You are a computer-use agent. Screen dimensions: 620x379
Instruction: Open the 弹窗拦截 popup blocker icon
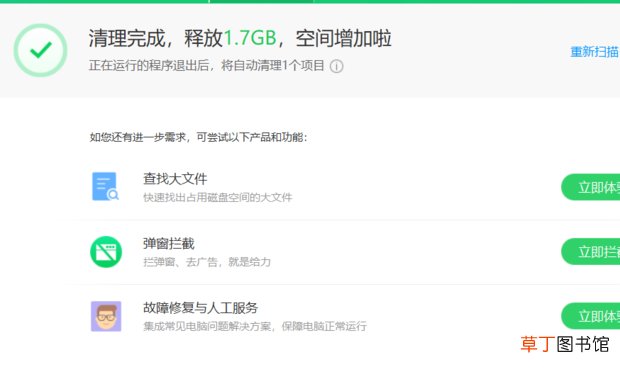point(106,252)
